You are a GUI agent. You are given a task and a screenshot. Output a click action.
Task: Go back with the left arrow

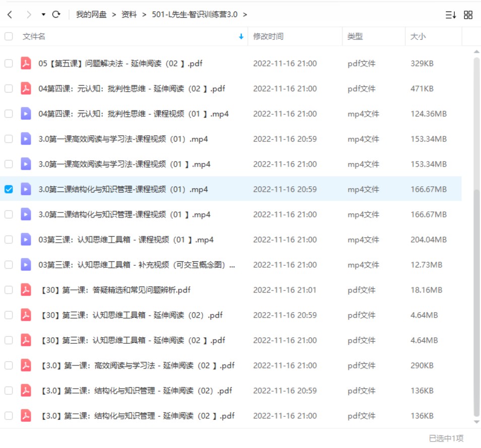(10, 15)
